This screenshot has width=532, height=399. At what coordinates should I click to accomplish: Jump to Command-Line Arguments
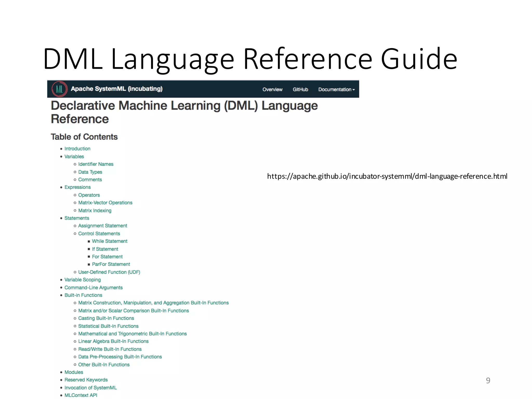coord(94,288)
